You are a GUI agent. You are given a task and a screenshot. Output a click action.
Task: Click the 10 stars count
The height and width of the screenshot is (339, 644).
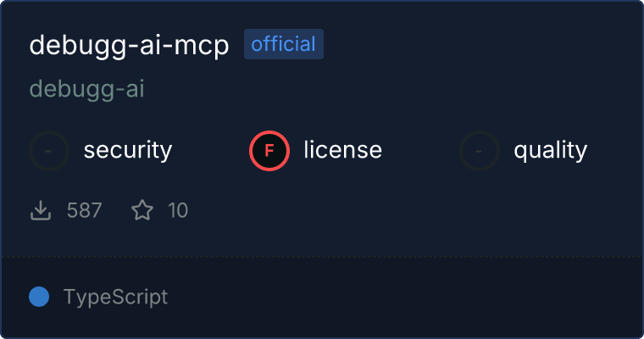(x=178, y=210)
